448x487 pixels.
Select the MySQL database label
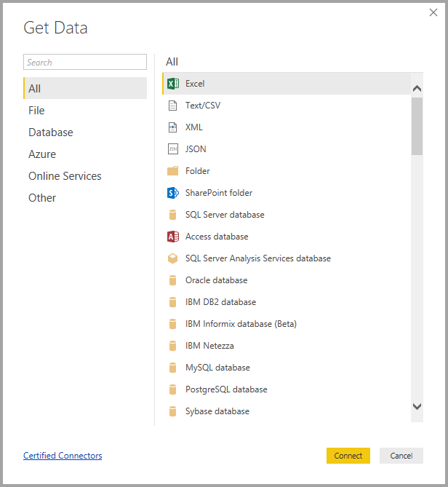point(217,368)
